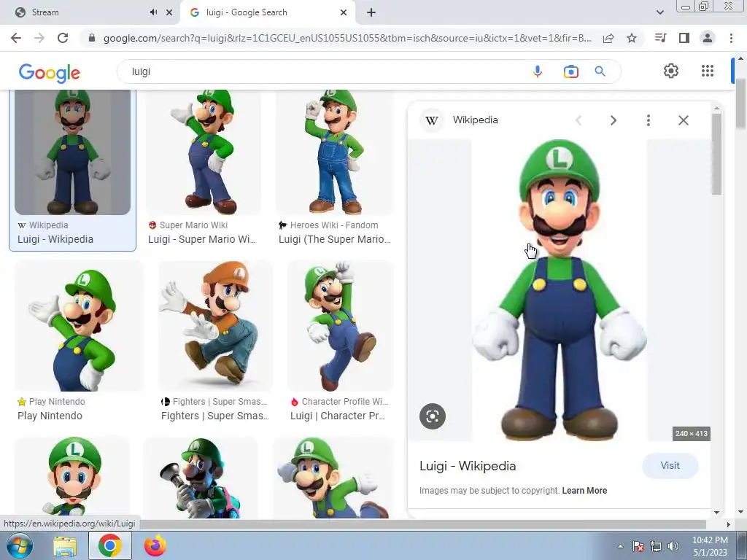
Task: Select the Heroes Wiki Luigi thumbnail
Action: pyautogui.click(x=334, y=152)
